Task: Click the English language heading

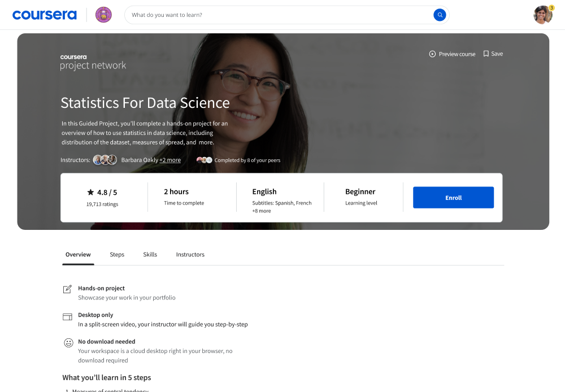Action: click(x=264, y=191)
